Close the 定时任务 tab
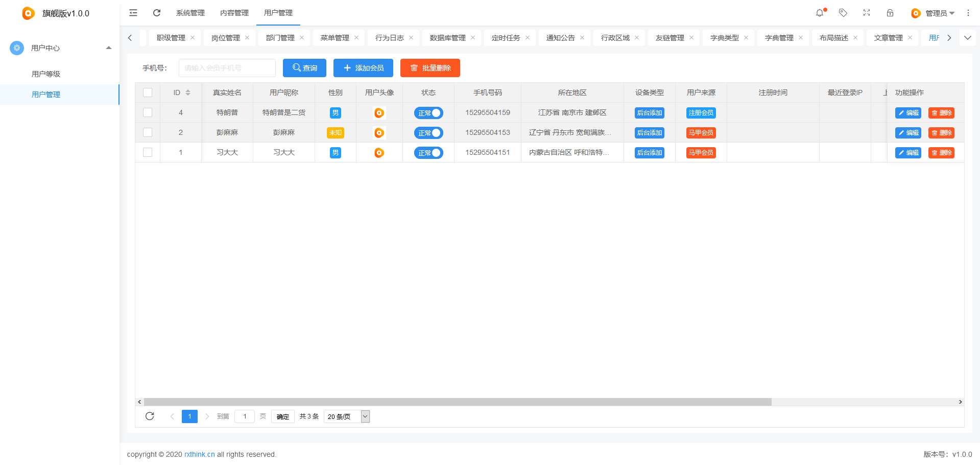Screen dimensions: 980x465 coord(528,37)
